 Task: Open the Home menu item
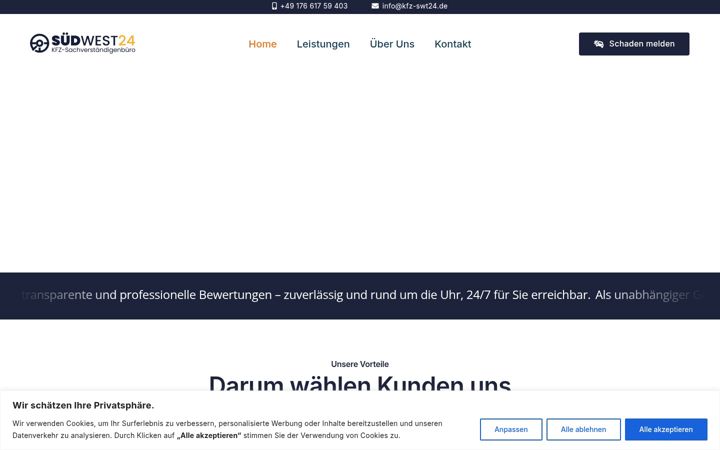point(263,44)
